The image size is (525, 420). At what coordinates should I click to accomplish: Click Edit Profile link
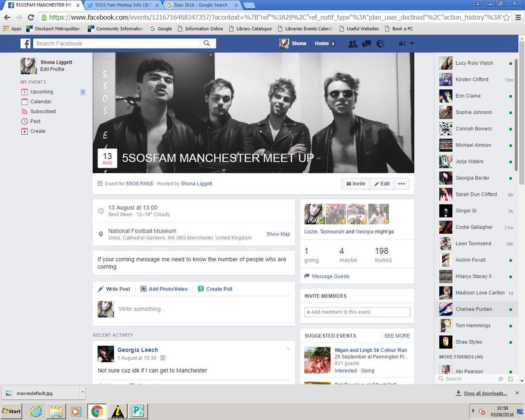coord(52,69)
